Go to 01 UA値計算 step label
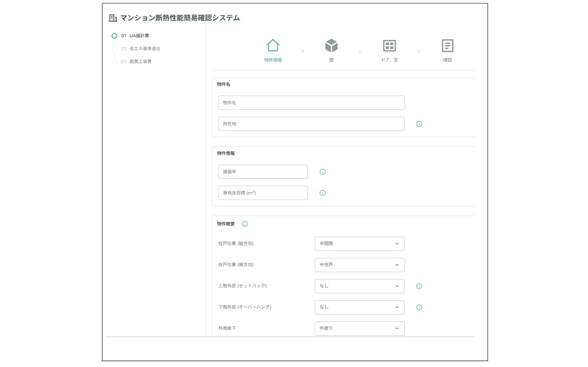Screen dimensions: 588x367 pos(135,36)
